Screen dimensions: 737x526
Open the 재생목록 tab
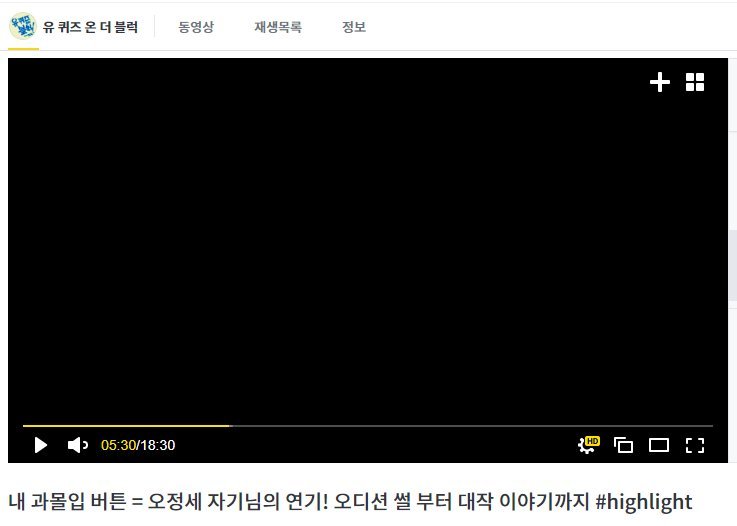coord(277,27)
